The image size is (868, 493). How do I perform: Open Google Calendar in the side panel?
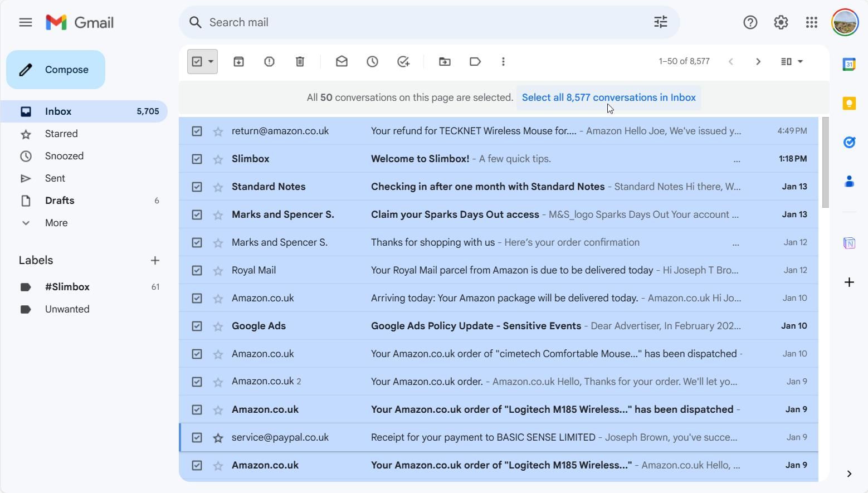click(849, 64)
